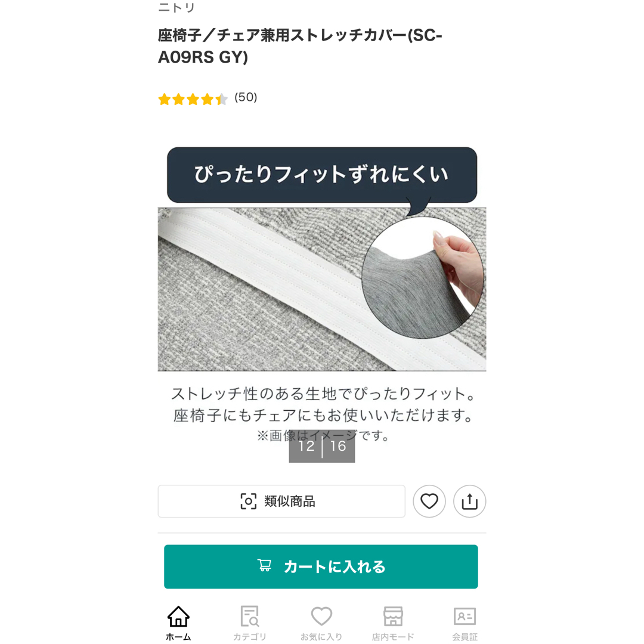The height and width of the screenshot is (644, 644).
Task: Click the star rating row
Action: pos(193,99)
